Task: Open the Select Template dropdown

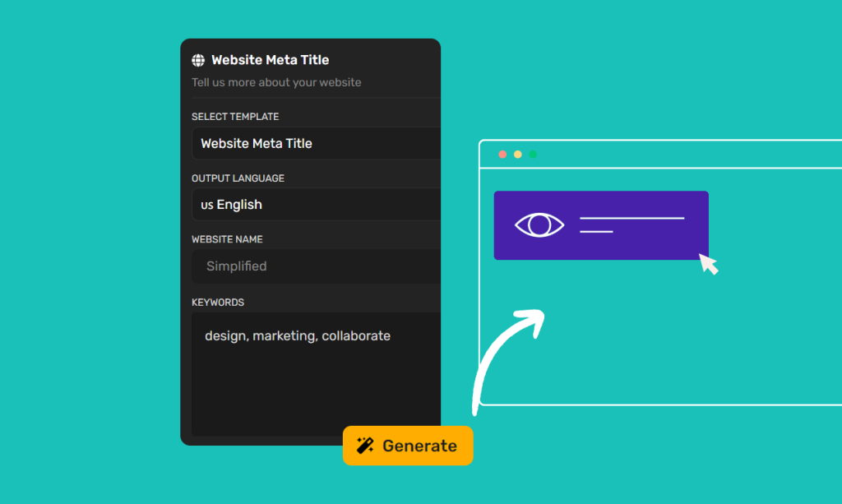Action: [316, 143]
